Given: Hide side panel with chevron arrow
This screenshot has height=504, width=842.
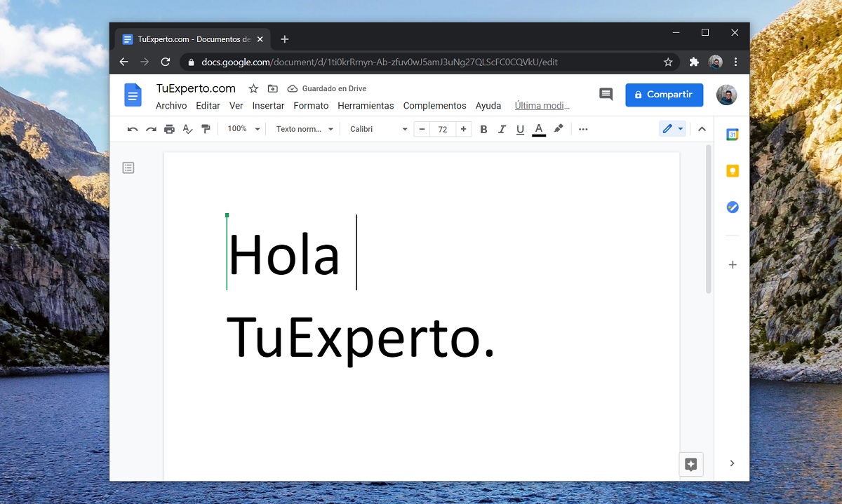Looking at the screenshot, I should 732,463.
